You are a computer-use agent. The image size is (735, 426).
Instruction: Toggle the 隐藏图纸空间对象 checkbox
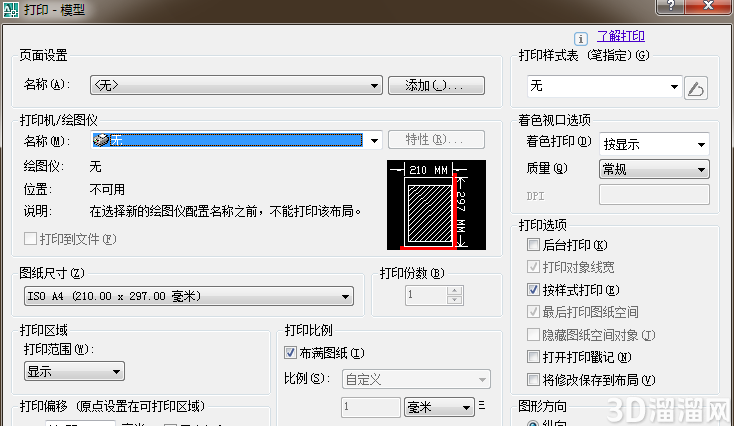[x=533, y=335]
